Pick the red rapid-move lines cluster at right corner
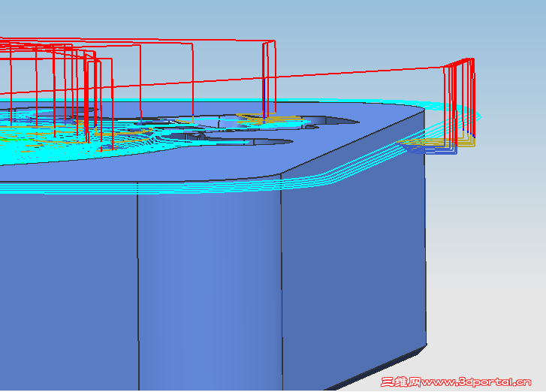546x392 pixels. (460, 101)
